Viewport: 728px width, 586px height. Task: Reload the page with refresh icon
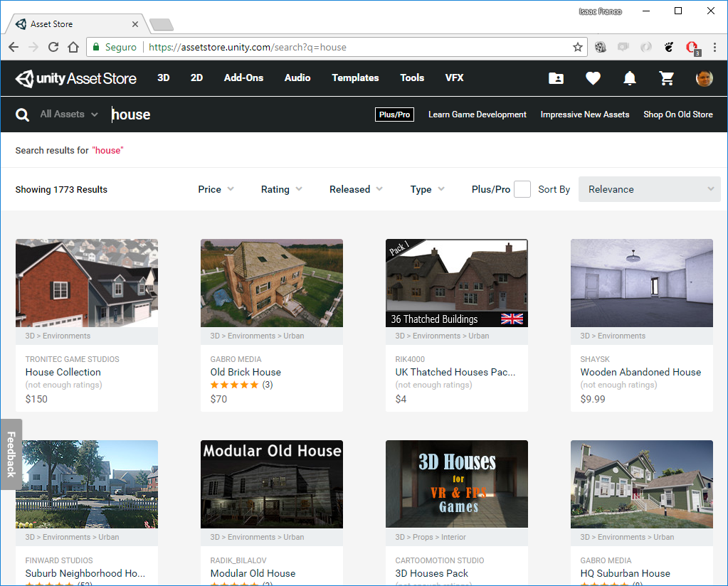[53, 47]
